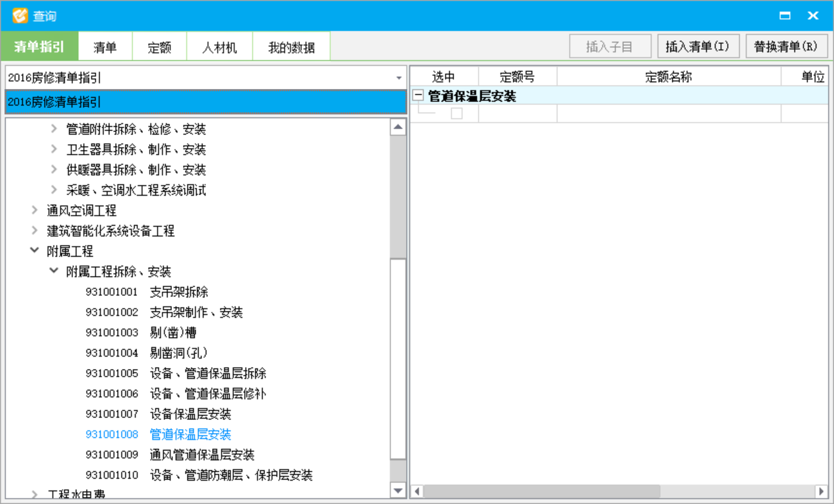Click 管道附件拆除、检修、安装 tree label
Screen dimensions: 834x504
tap(136, 129)
